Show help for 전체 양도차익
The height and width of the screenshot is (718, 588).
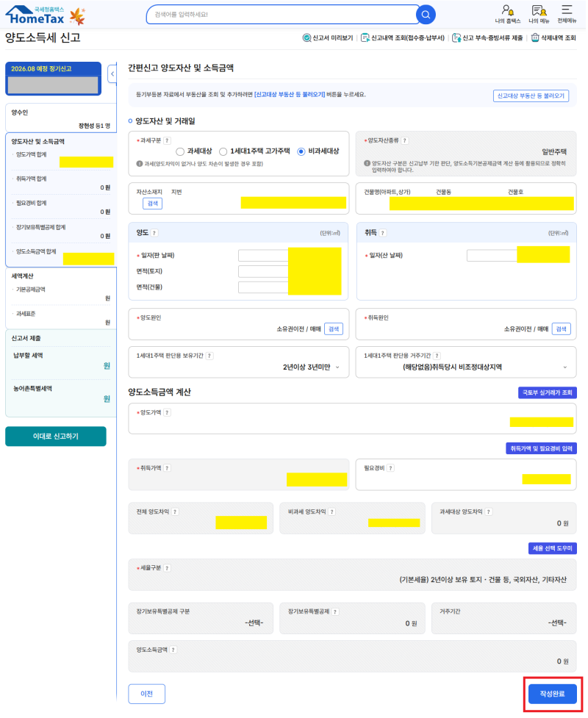pyautogui.click(x=176, y=512)
